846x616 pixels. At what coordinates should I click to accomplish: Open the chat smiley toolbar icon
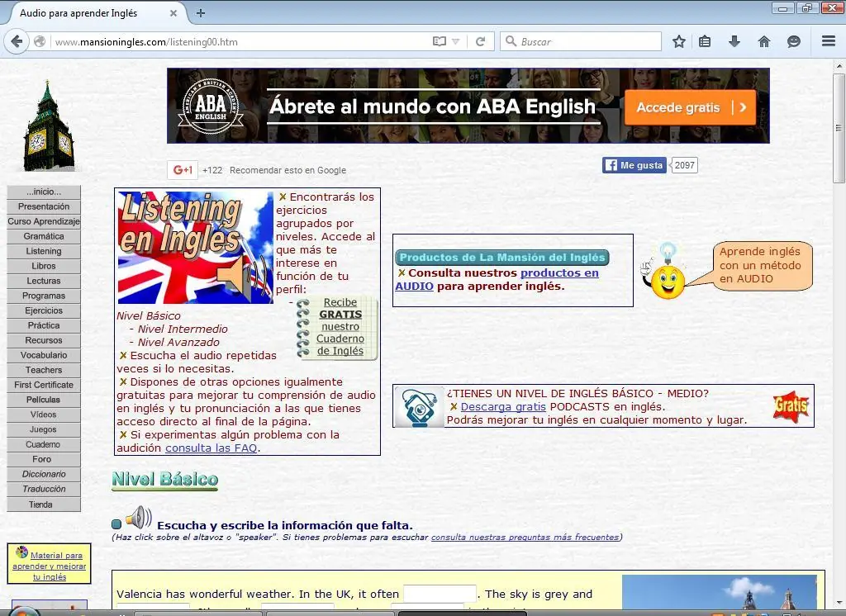[794, 41]
